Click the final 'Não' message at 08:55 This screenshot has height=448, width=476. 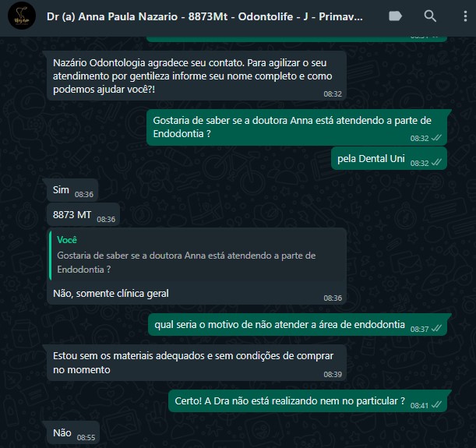click(73, 433)
